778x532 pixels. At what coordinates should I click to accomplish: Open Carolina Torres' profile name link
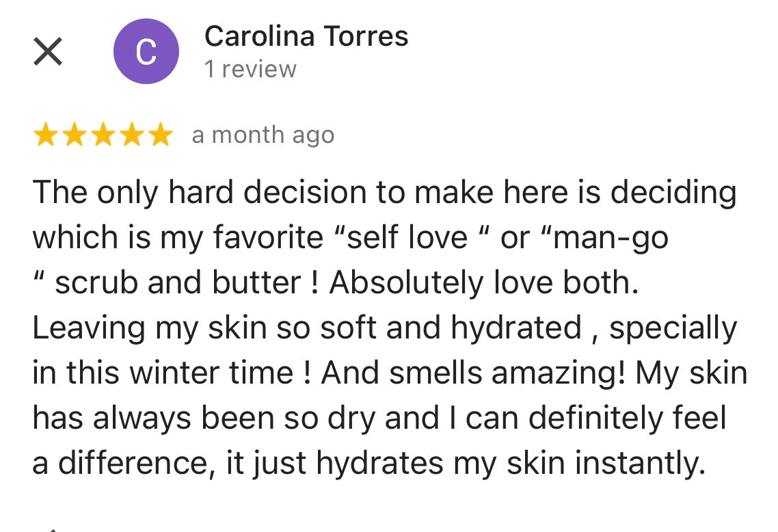(x=306, y=36)
